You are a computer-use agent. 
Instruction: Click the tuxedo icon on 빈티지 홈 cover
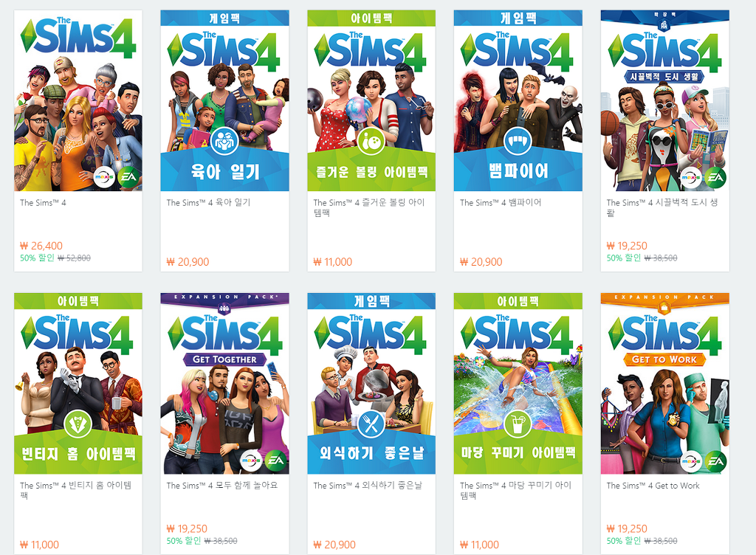78,424
